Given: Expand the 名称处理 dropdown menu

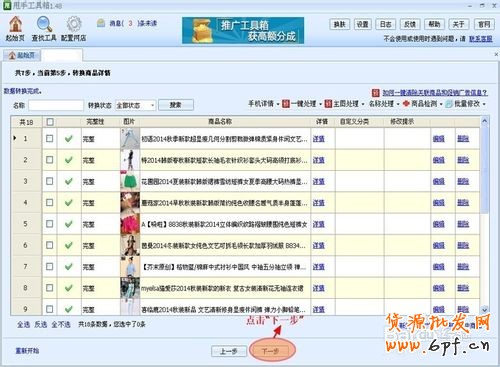Looking at the screenshot, I should (x=384, y=104).
